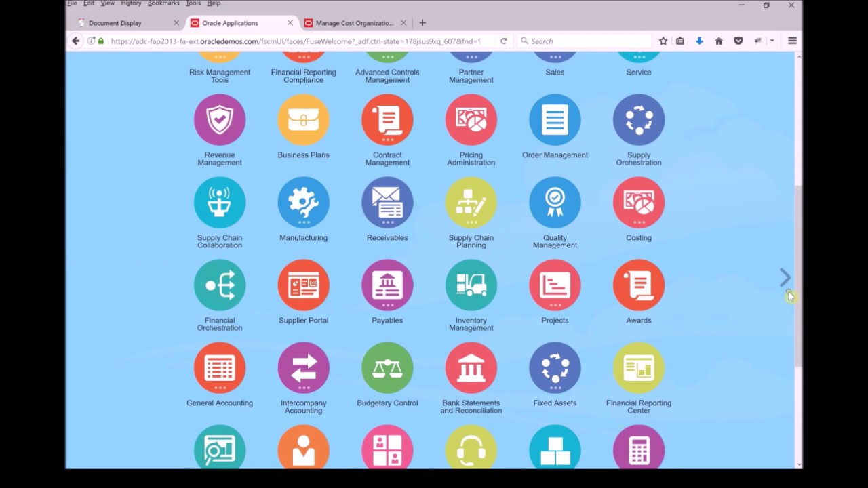Screen dimensions: 868x488
Task: Click the Service label
Action: (639, 72)
